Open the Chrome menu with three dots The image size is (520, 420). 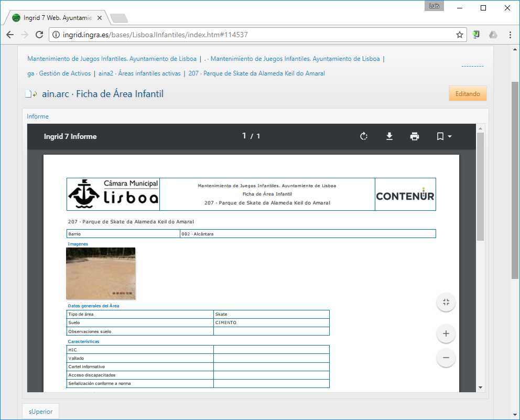click(510, 35)
